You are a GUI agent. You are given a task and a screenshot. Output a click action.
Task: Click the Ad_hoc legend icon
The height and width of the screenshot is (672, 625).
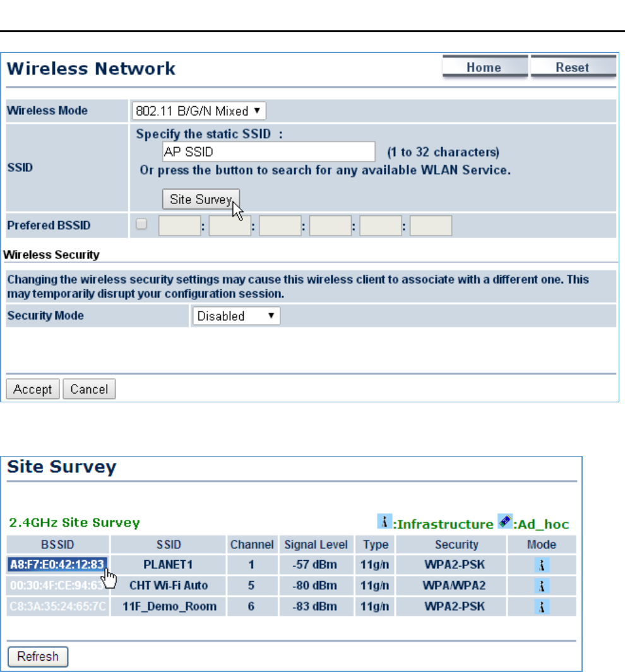(x=505, y=522)
